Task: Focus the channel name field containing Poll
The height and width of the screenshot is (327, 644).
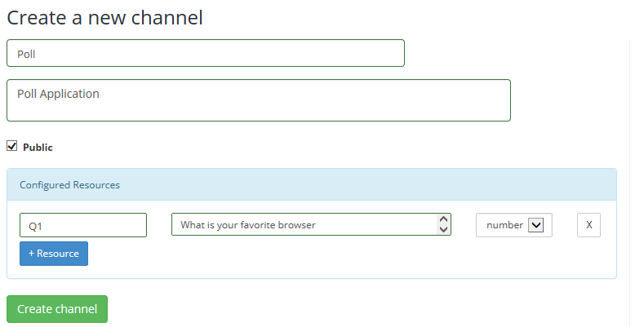Action: point(205,54)
